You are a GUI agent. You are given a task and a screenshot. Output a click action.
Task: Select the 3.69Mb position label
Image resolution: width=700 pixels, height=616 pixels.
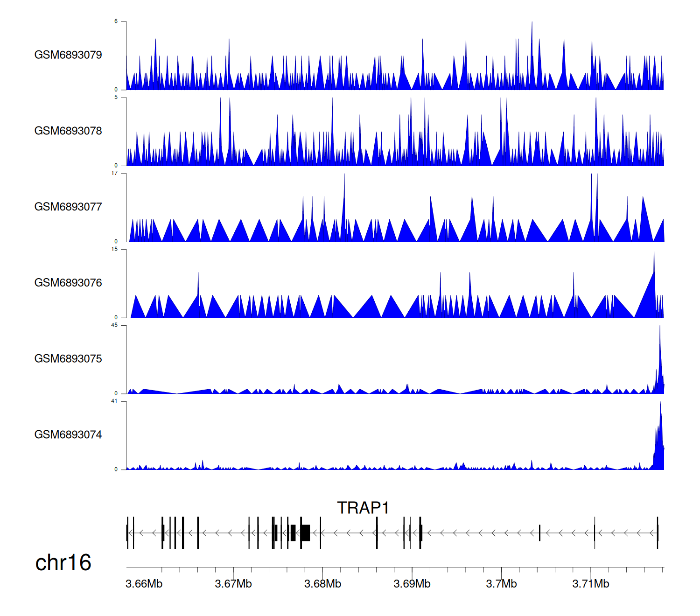pos(412,584)
